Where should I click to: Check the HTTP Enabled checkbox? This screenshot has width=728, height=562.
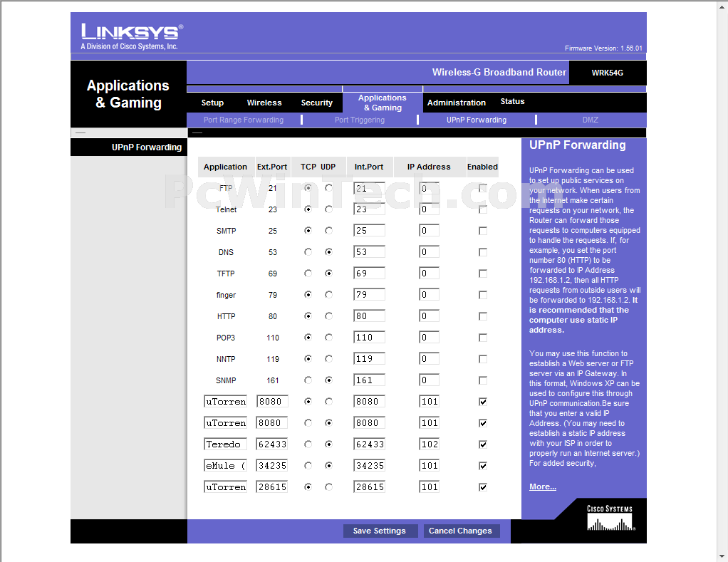tap(483, 316)
